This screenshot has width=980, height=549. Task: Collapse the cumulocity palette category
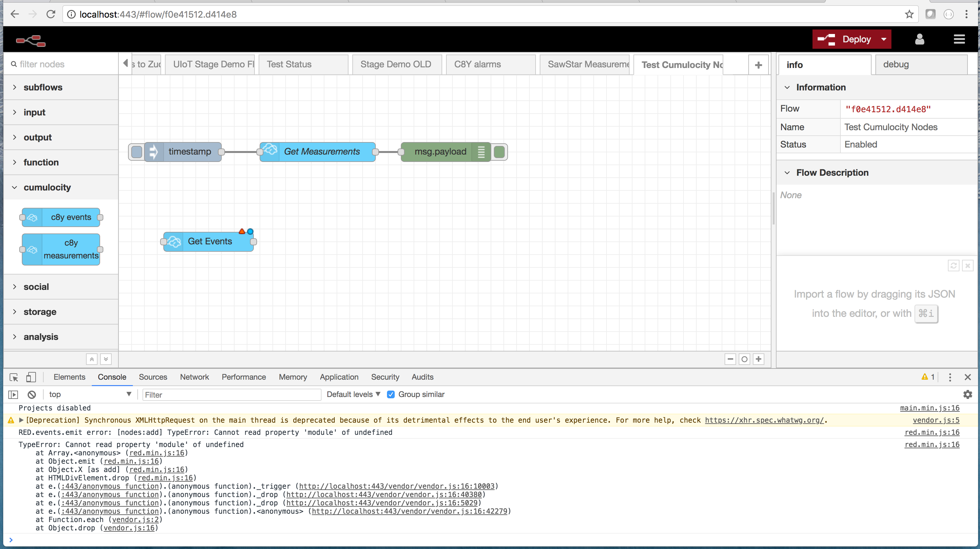coord(47,187)
